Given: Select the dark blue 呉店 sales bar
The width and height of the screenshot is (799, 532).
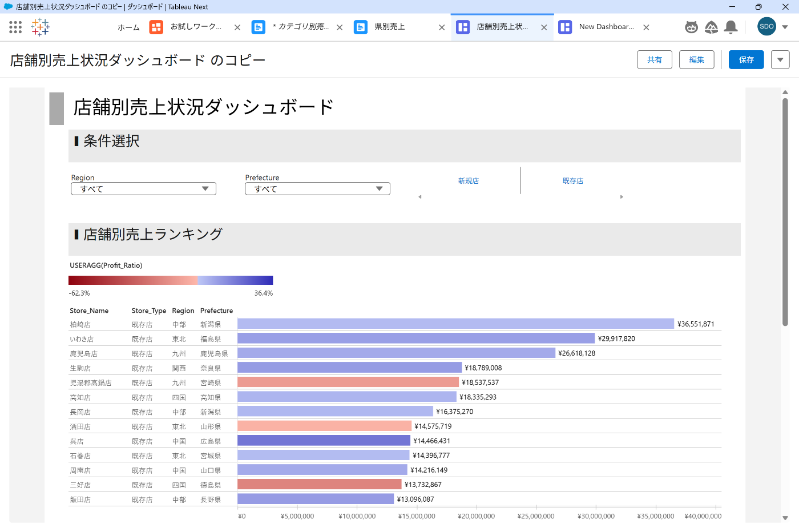Looking at the screenshot, I should 324,441.
